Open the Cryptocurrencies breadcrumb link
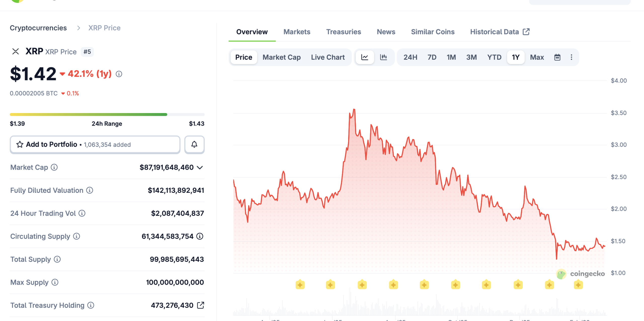 [x=38, y=28]
